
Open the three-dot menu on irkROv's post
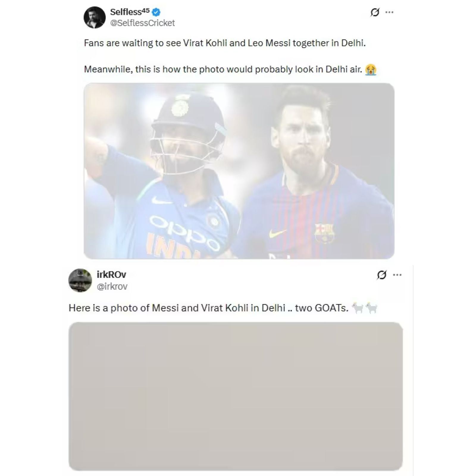tap(397, 275)
